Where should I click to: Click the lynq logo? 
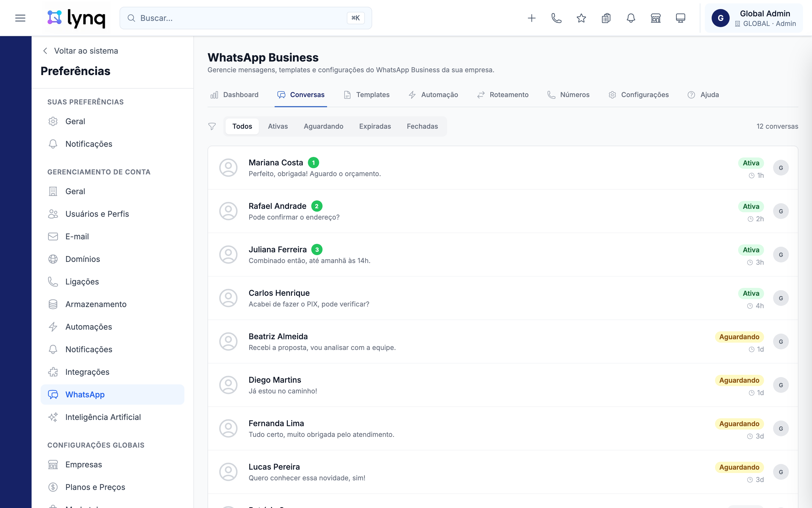click(76, 18)
